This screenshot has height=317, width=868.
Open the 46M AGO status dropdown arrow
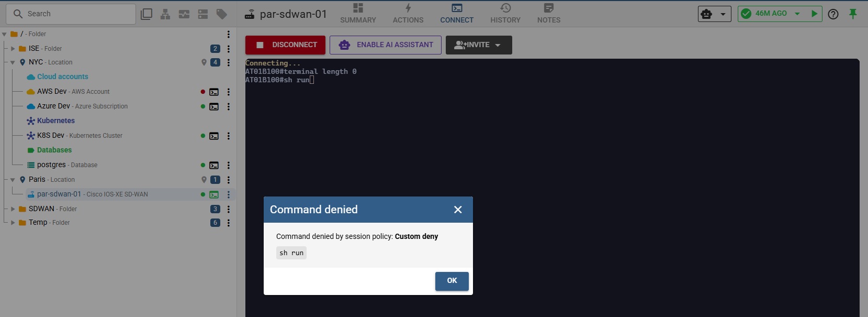pos(797,14)
